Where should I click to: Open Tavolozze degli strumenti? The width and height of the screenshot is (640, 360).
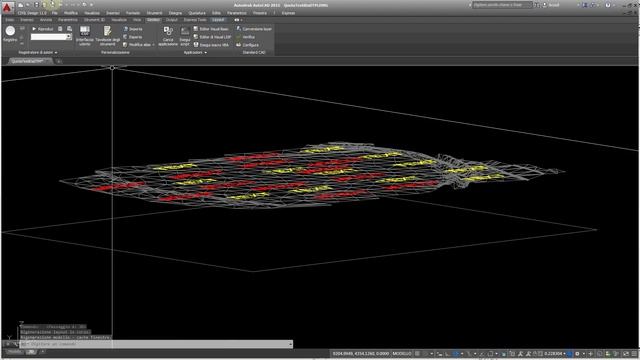tap(108, 36)
